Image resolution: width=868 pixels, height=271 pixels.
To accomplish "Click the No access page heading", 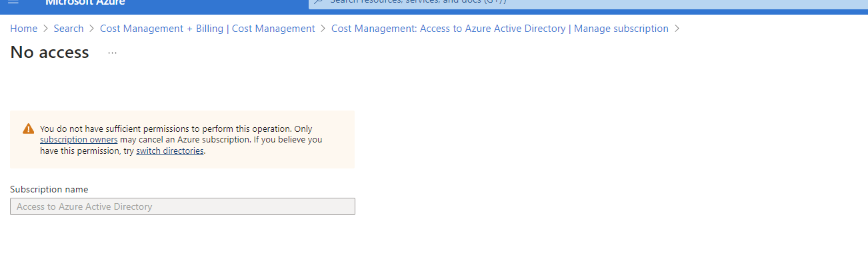I will (x=50, y=53).
